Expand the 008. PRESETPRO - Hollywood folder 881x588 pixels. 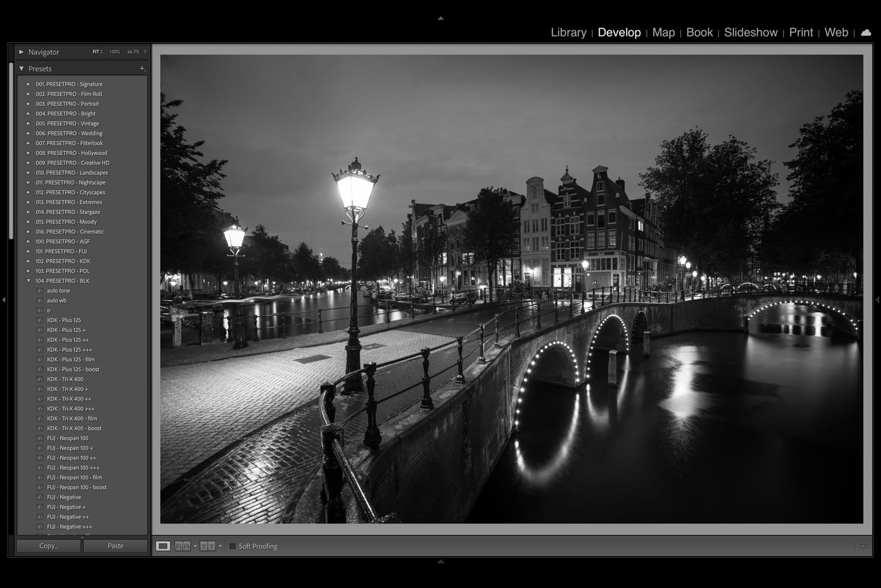28,153
